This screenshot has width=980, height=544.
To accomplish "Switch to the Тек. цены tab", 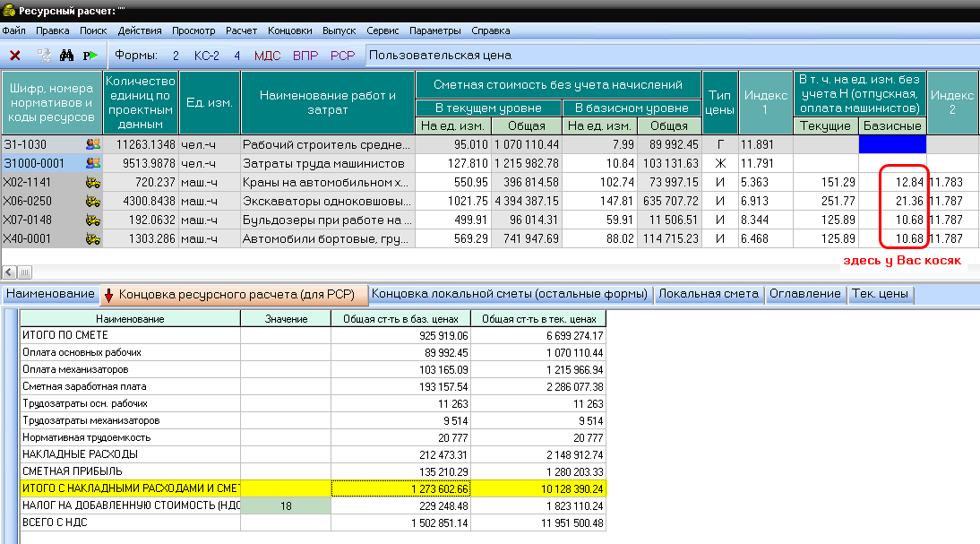I will pyautogui.click(x=880, y=294).
